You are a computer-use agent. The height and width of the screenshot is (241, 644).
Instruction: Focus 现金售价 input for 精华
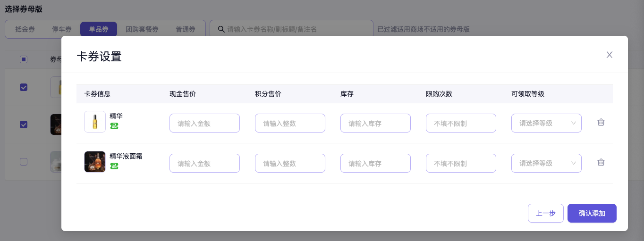[x=204, y=123]
